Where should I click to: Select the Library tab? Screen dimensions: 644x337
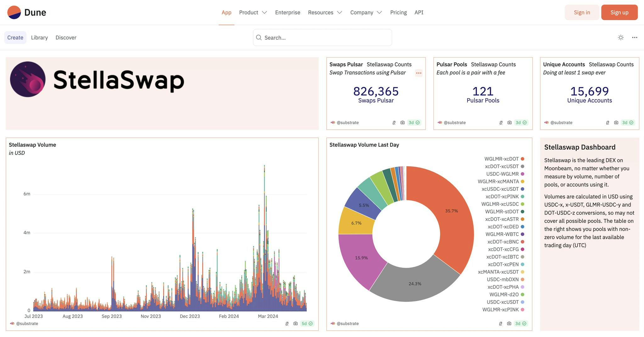point(39,37)
